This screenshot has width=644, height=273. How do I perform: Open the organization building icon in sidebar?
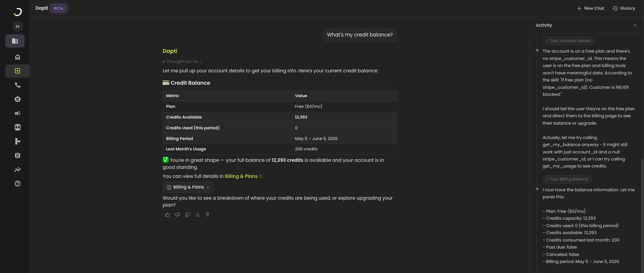(15, 41)
